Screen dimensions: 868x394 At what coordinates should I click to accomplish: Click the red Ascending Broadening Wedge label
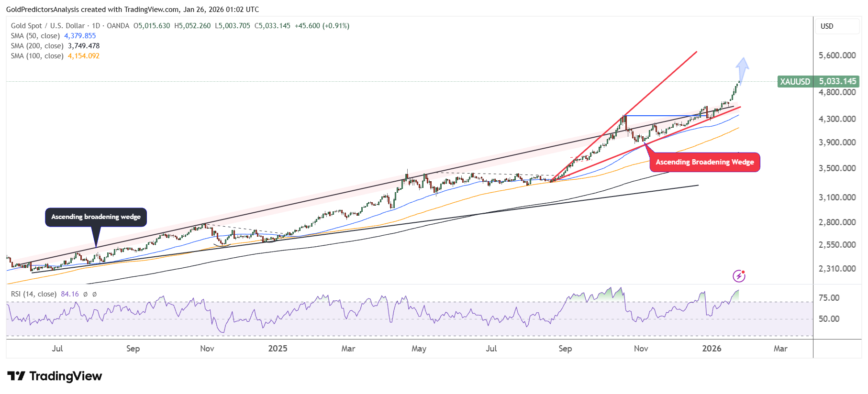click(x=705, y=162)
